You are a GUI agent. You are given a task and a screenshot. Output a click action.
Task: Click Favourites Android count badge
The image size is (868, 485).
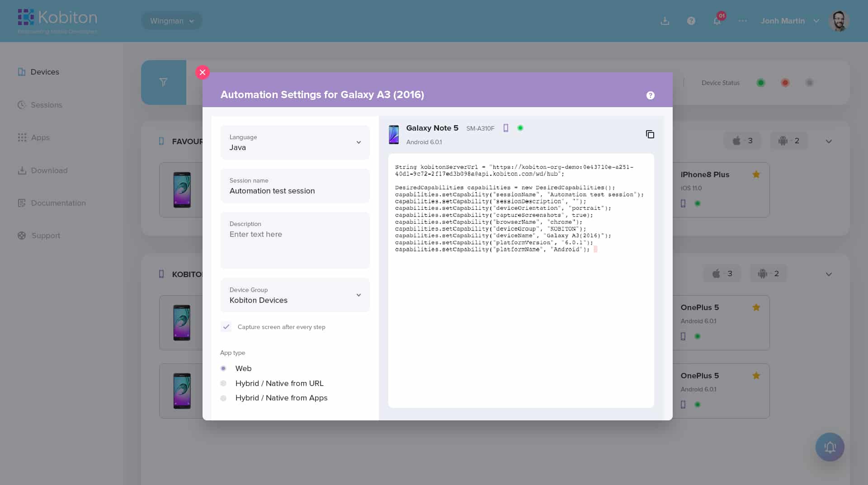coord(789,141)
